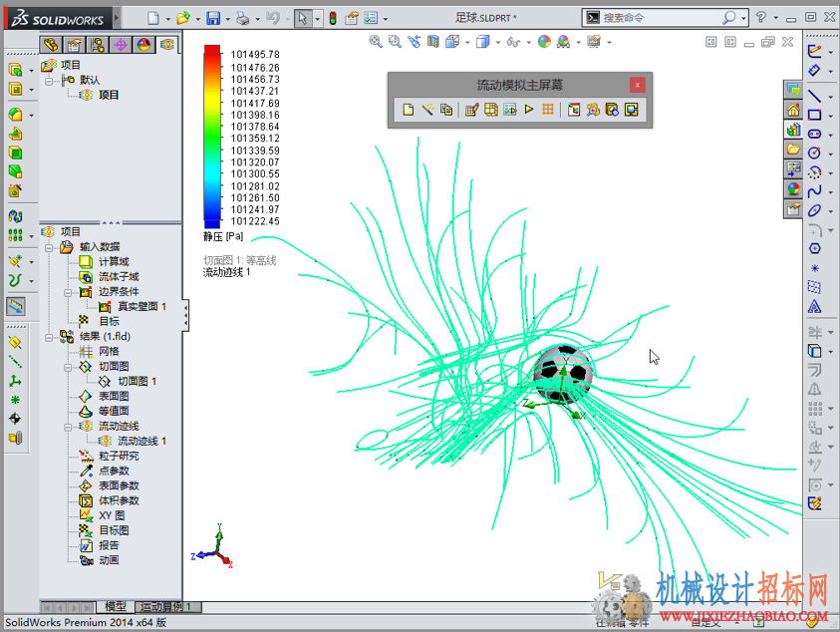Click the New document icon in the top toolbar

(x=153, y=18)
